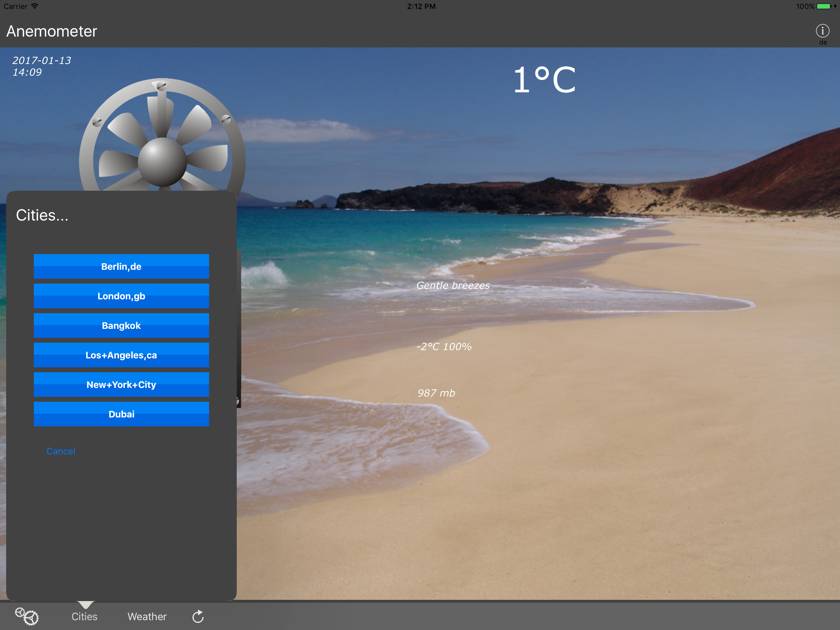The image size is (840, 630).
Task: Tap the refresh arrow icon
Action: (198, 616)
